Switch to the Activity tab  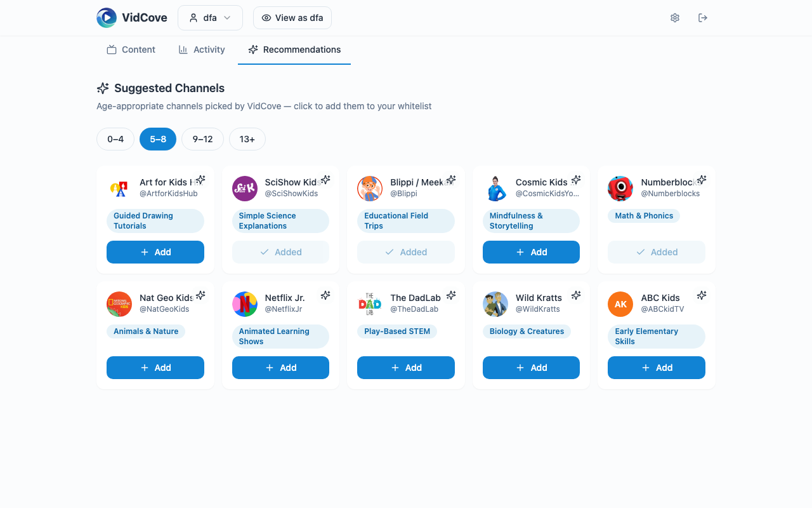coord(202,50)
